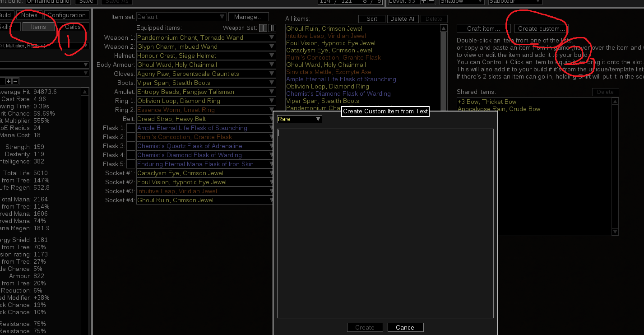This screenshot has height=335, width=644.
Task: Select Rumi's Concoction, Granite Flask in All items
Action: (334, 57)
